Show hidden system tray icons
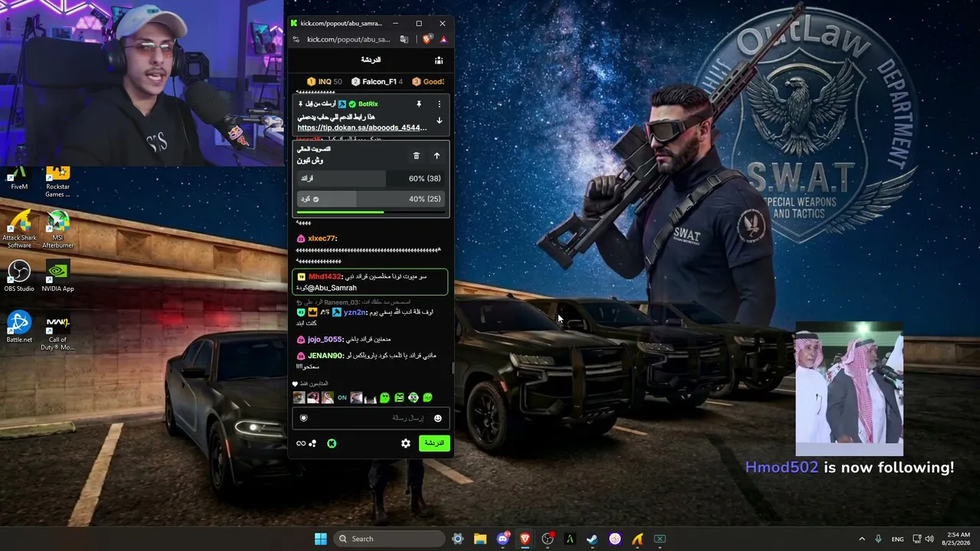980x551 pixels. click(x=861, y=539)
